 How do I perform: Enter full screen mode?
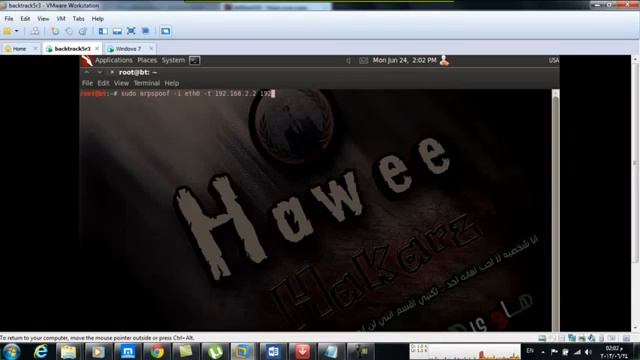[x=131, y=31]
